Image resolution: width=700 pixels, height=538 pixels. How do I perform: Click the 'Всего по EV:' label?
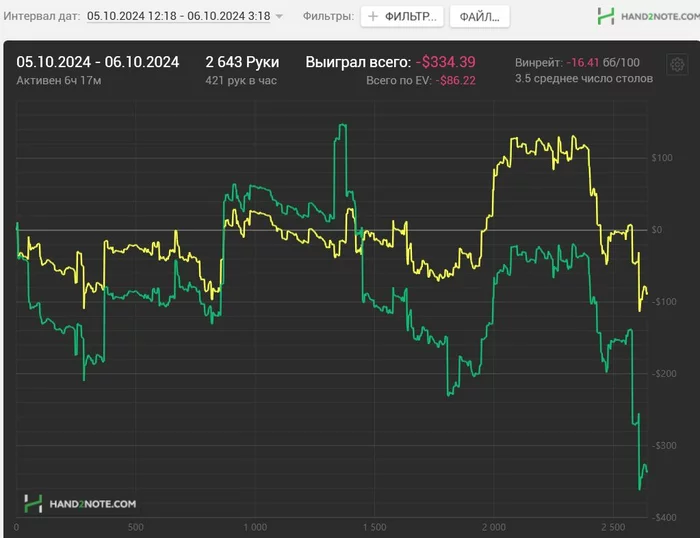click(399, 81)
